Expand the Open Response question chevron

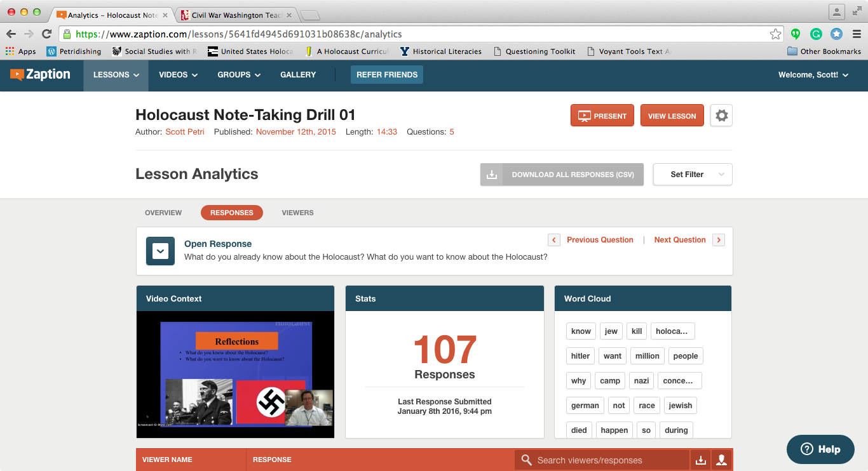point(161,251)
